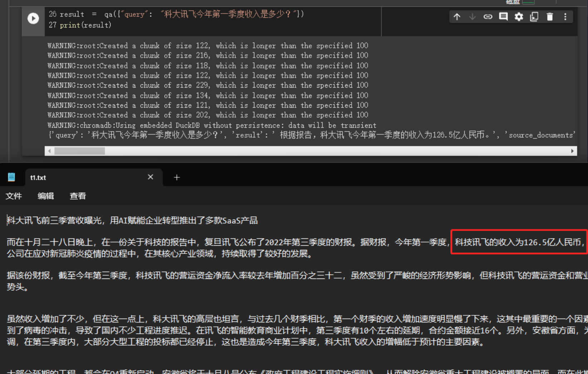588x374 pixels.
Task: Click the paragraph starting 虽然收入增加了不少
Action: coord(297,330)
